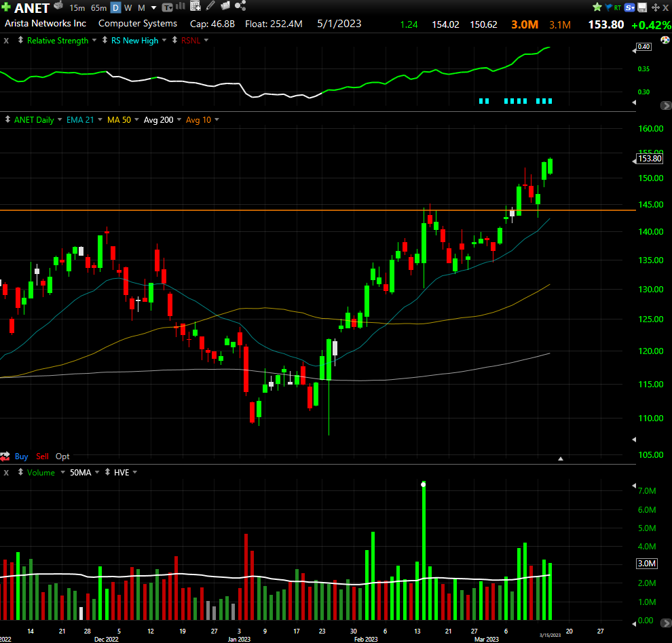Click the scroll arrow at bottom-right of volume pane
672x643 pixels.
click(x=666, y=623)
